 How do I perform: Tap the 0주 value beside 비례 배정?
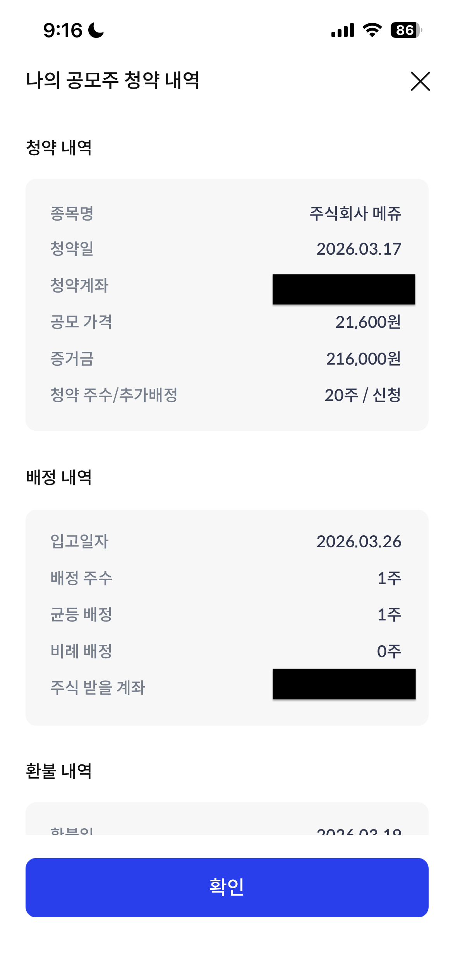(389, 651)
